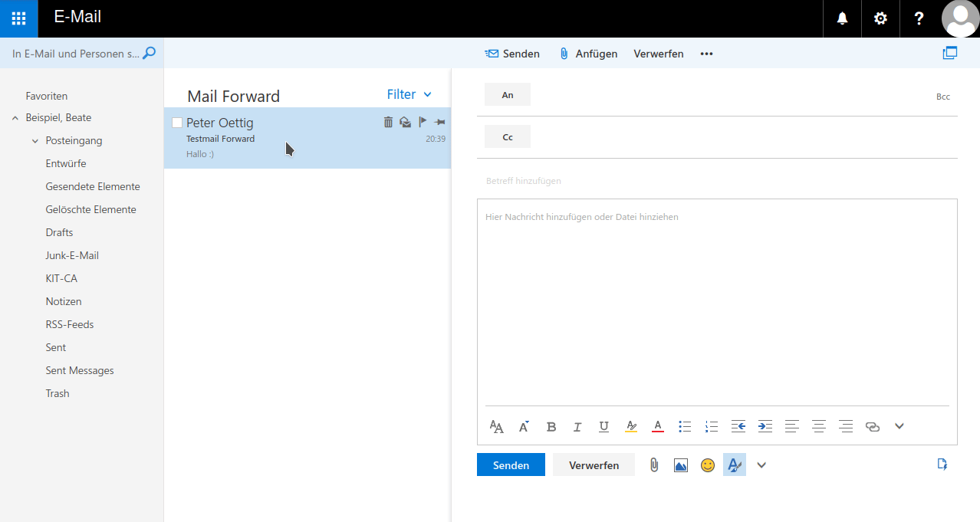Click into the message body area
The height and width of the screenshot is (522, 980).
tap(717, 303)
